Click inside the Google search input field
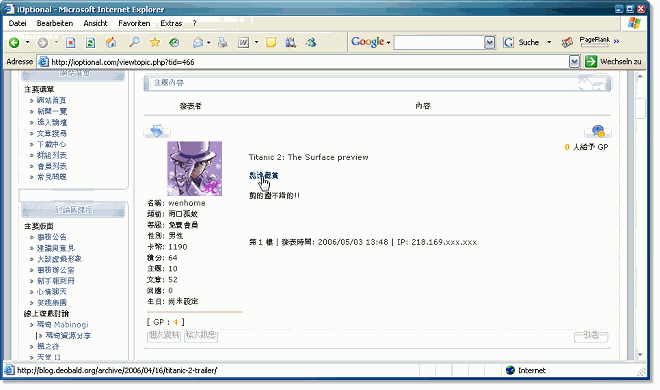The height and width of the screenshot is (390, 660). pos(439,42)
